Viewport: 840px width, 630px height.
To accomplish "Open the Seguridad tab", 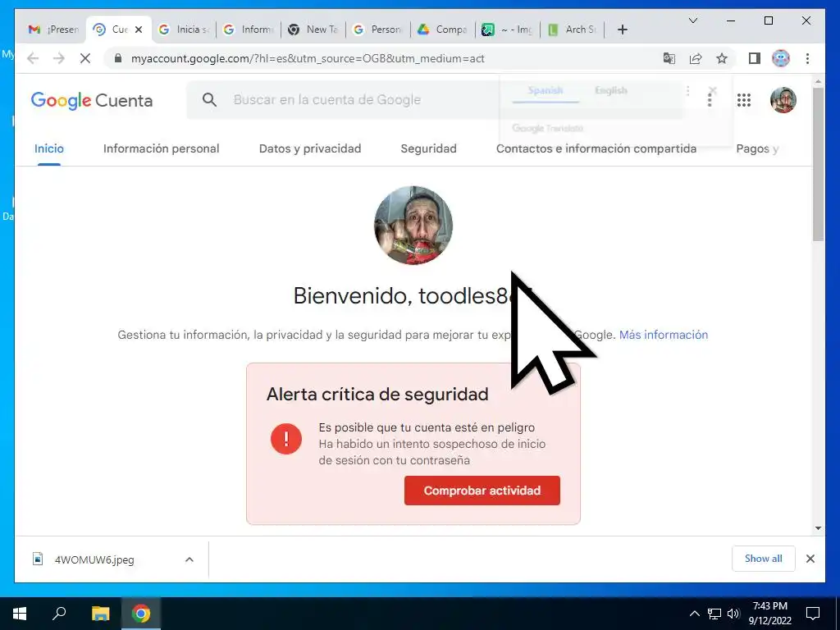I will click(x=428, y=149).
